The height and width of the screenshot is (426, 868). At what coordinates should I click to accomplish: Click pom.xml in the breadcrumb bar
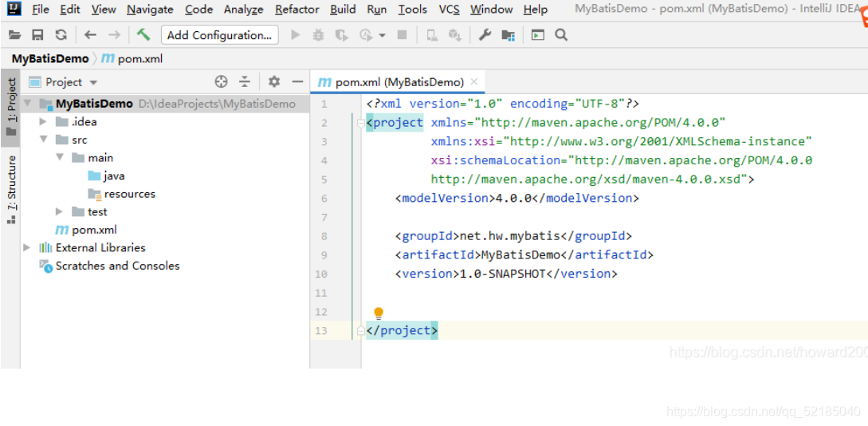[x=132, y=59]
